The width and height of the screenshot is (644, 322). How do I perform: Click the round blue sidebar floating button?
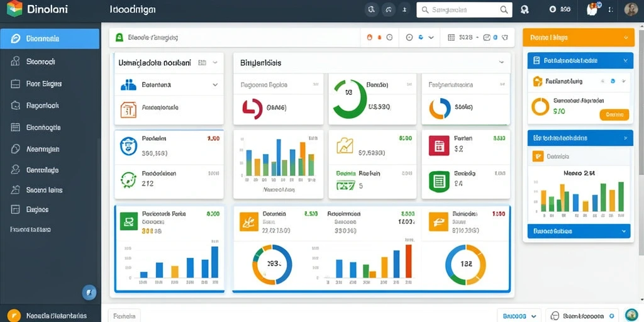(89, 292)
